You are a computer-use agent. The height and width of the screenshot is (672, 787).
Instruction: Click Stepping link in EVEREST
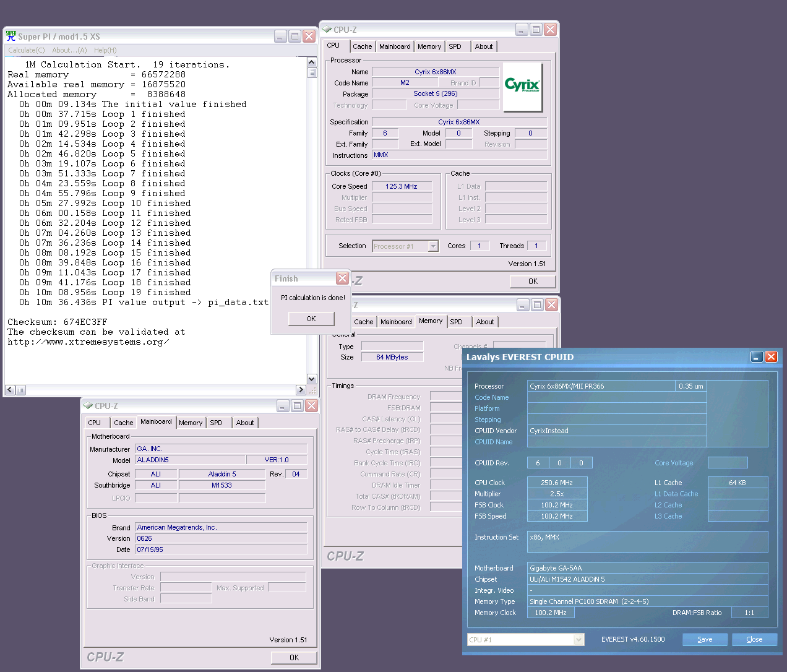coord(488,420)
